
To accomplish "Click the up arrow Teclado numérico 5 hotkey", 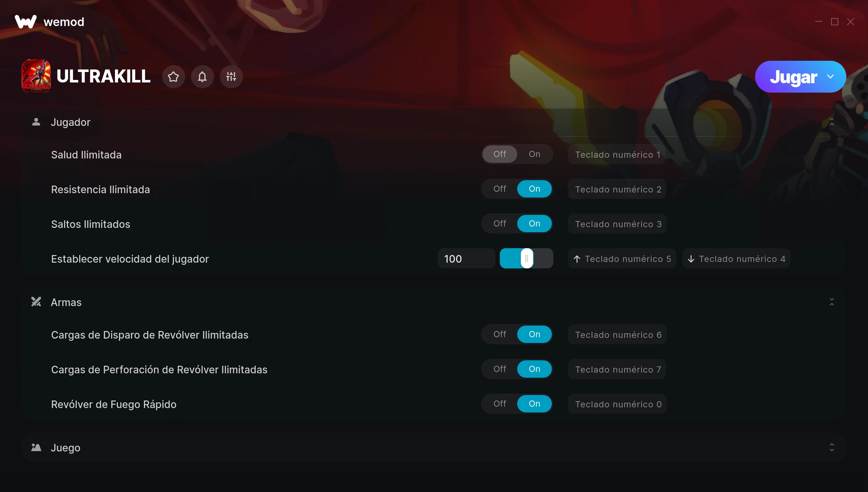I will point(622,259).
